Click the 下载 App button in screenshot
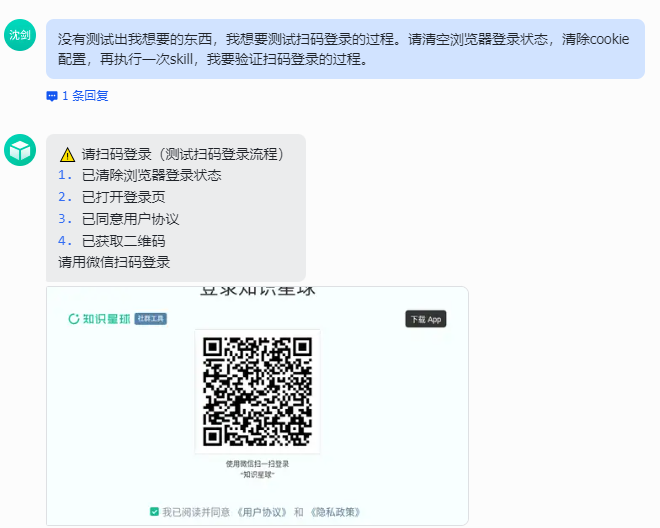Screen dimensions: 660x528 tap(426, 319)
